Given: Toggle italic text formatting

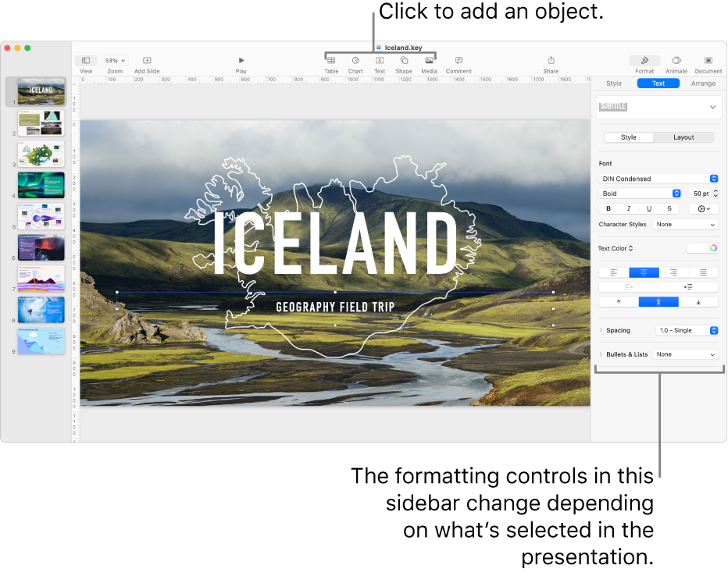Looking at the screenshot, I should (629, 208).
